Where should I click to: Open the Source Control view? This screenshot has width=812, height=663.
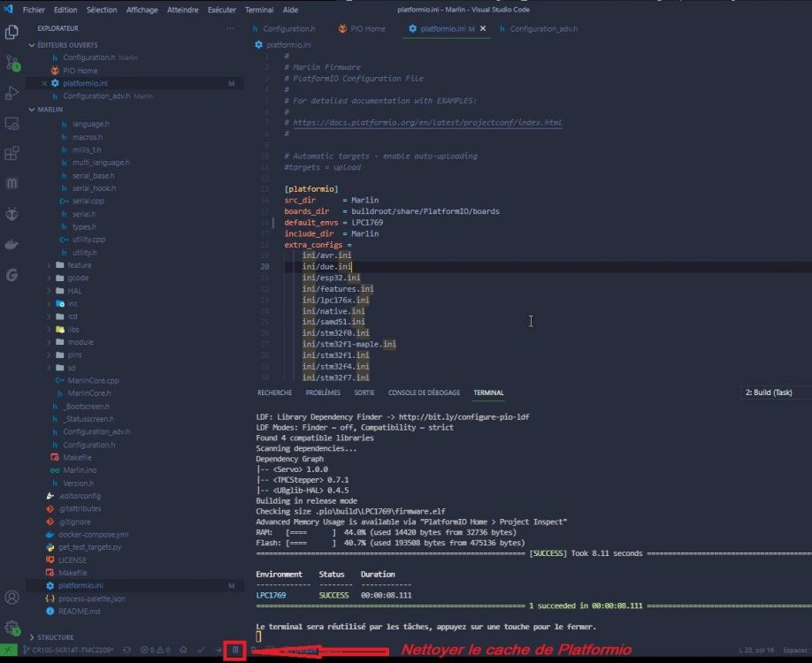(x=12, y=63)
